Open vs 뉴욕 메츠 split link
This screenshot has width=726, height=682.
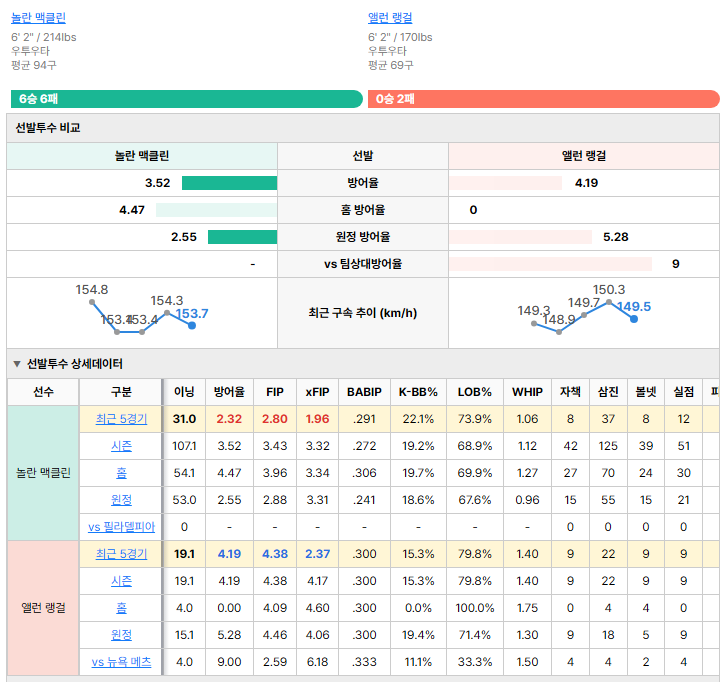pos(121,662)
